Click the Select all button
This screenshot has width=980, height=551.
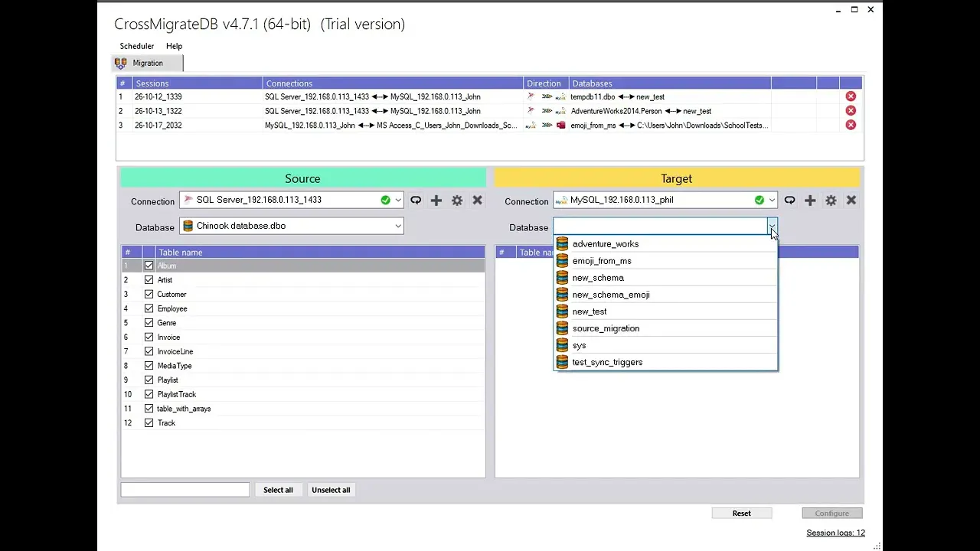click(278, 490)
